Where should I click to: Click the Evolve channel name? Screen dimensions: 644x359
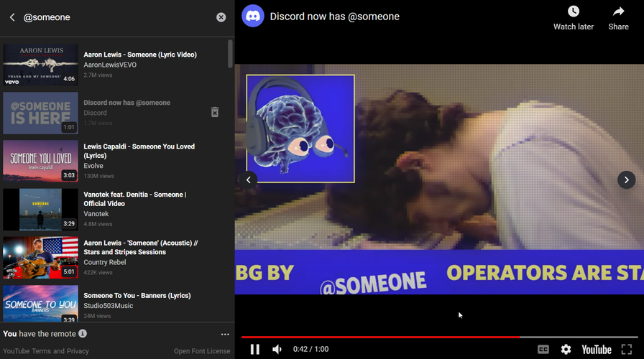click(x=93, y=166)
